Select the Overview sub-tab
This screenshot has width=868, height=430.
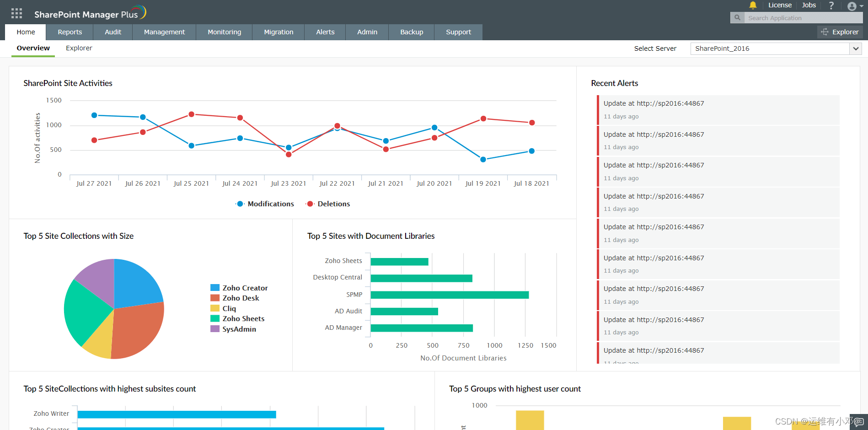33,48
